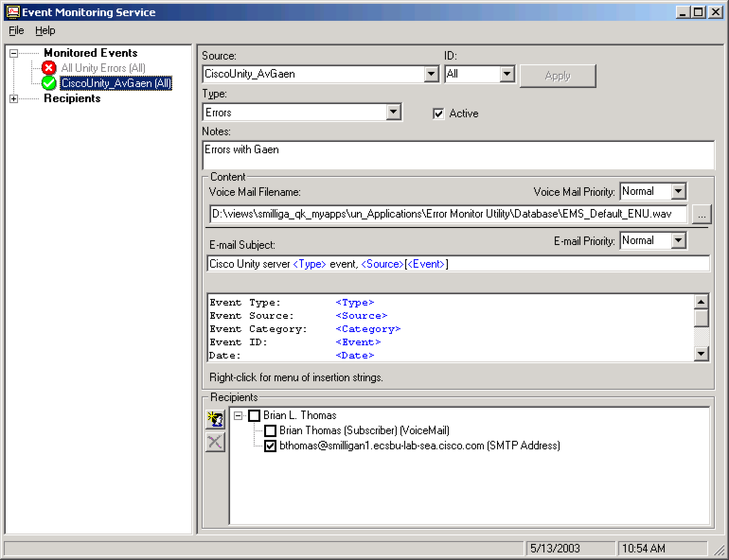Click in the e-mail body text area
This screenshot has width=729, height=560.
coord(451,328)
